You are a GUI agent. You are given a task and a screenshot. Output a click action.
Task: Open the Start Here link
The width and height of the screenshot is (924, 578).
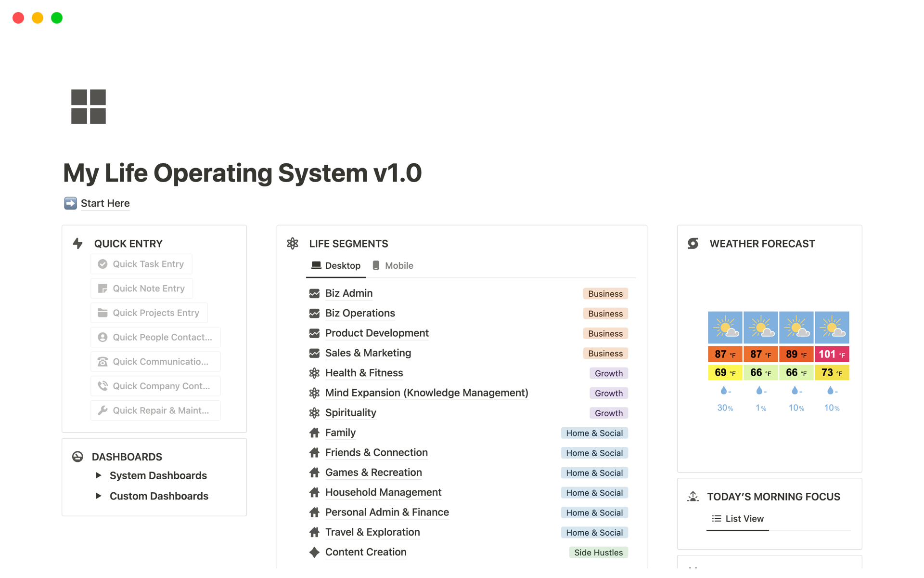pos(105,203)
